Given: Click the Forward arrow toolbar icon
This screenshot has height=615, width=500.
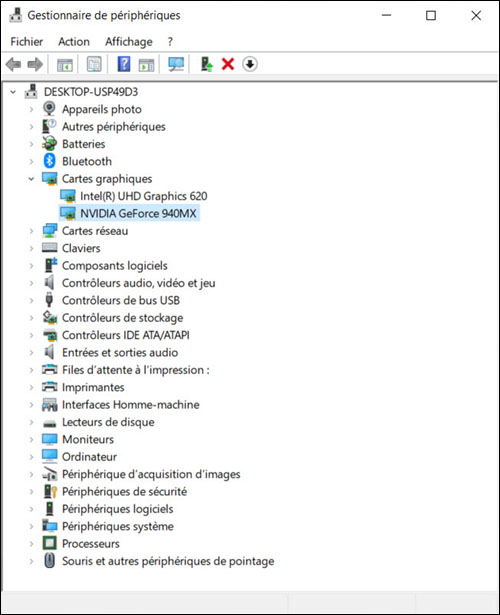Looking at the screenshot, I should click(x=35, y=64).
